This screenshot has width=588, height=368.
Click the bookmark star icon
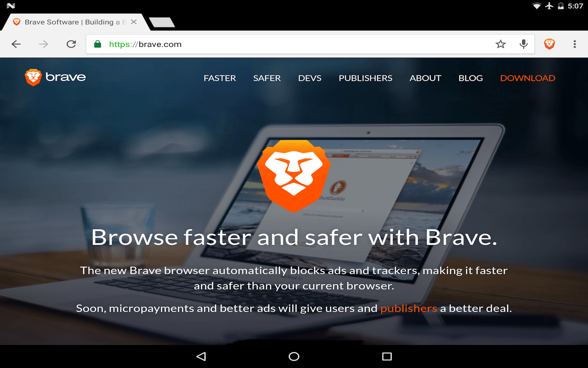[x=501, y=44]
